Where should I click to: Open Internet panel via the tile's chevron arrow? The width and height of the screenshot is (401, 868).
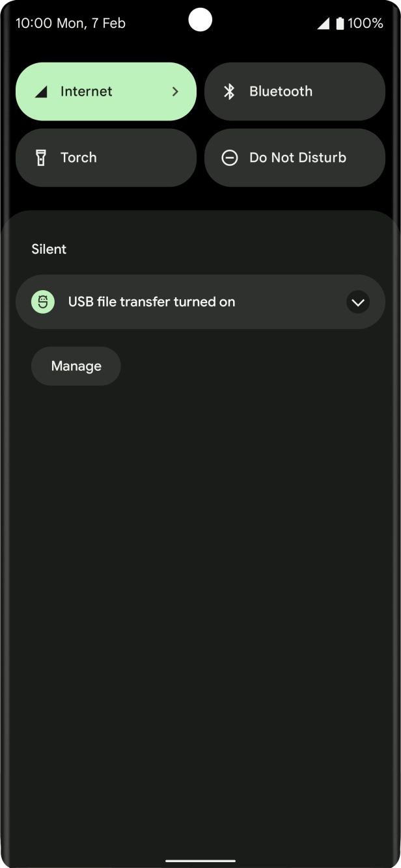175,92
